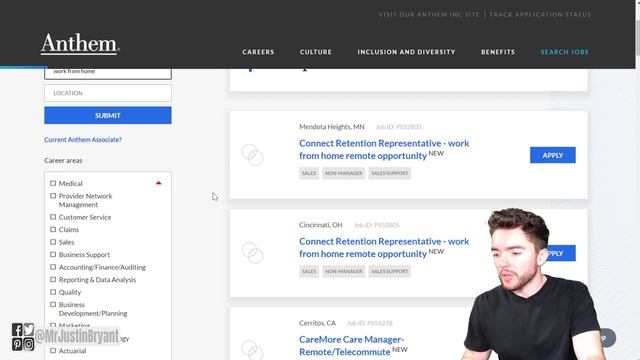The height and width of the screenshot is (360, 640).
Task: Click SALES tag on Mendota Heights job
Action: [x=309, y=173]
